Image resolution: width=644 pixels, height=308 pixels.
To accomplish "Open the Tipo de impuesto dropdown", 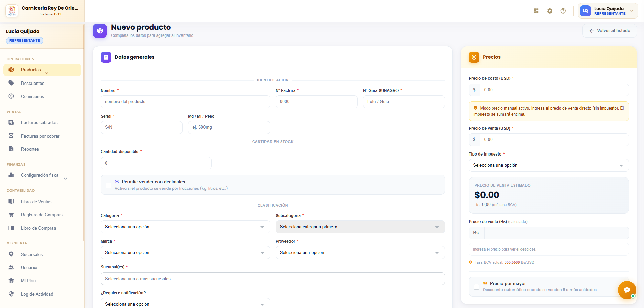I will (549, 165).
